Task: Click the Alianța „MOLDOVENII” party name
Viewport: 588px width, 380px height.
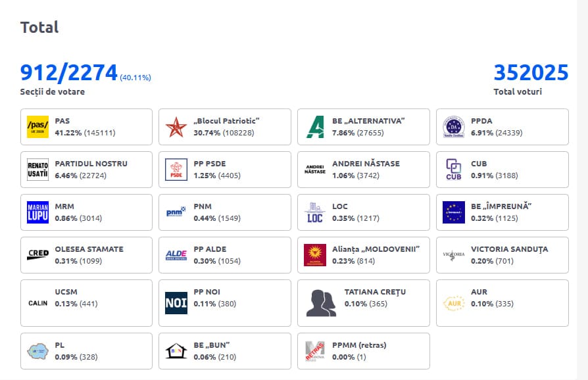Action: pos(376,249)
